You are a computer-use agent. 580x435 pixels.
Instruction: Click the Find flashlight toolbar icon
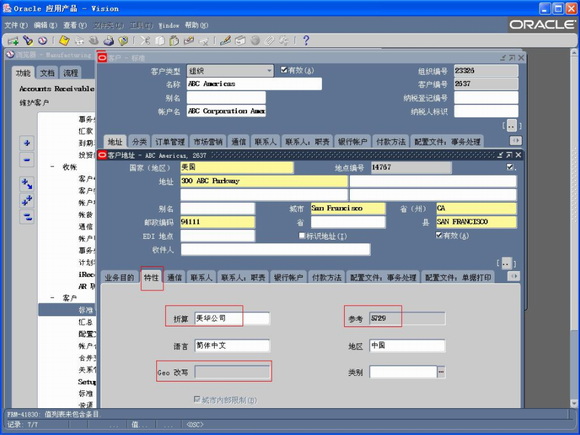(28, 40)
